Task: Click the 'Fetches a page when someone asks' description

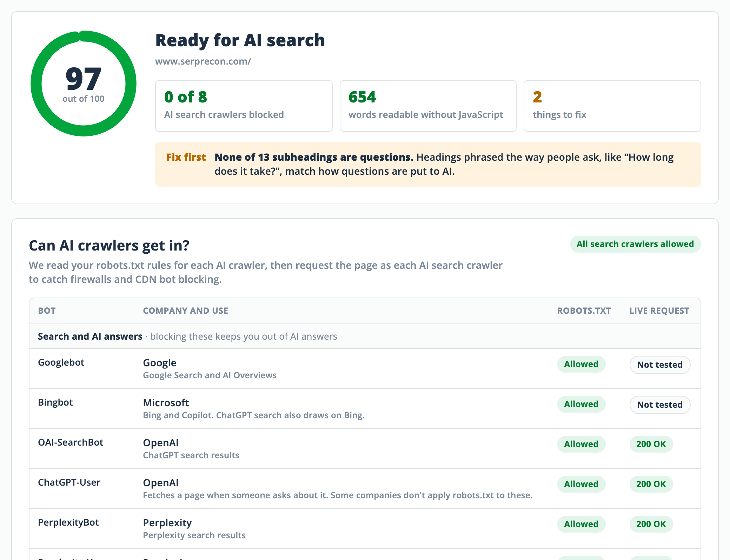Action: coord(338,495)
